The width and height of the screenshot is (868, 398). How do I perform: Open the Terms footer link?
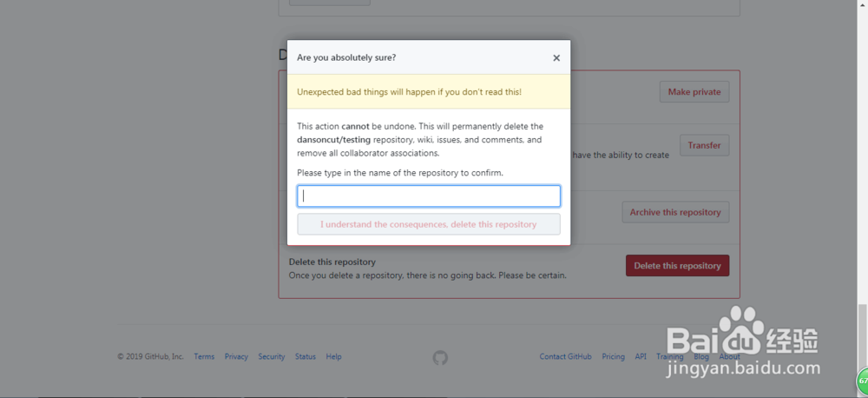[204, 356]
